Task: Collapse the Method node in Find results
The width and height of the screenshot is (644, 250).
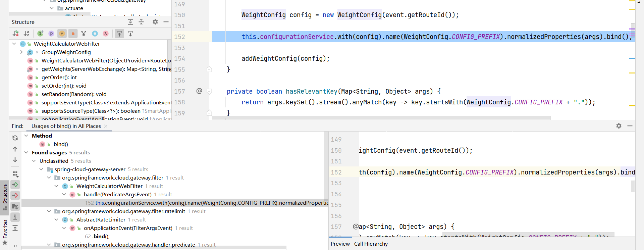Action: coord(26,136)
